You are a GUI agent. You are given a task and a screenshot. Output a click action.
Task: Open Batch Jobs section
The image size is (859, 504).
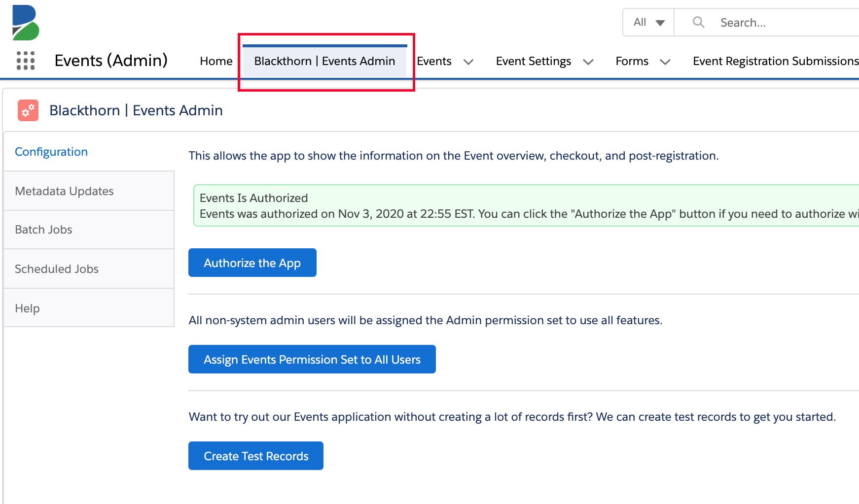point(89,230)
